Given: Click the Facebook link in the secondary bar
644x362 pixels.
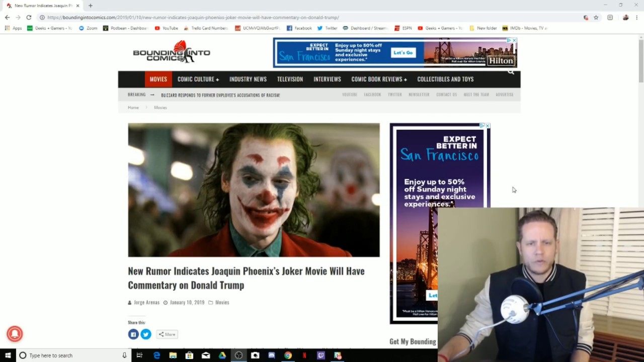Looking at the screenshot, I should [x=372, y=95].
